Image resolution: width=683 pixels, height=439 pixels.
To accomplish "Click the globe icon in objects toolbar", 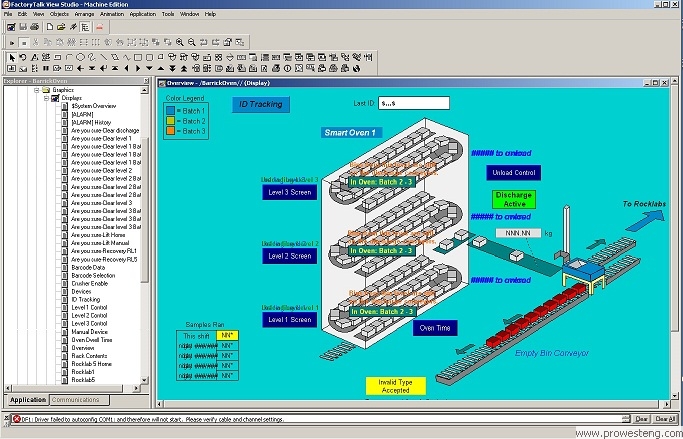I will 356,68.
